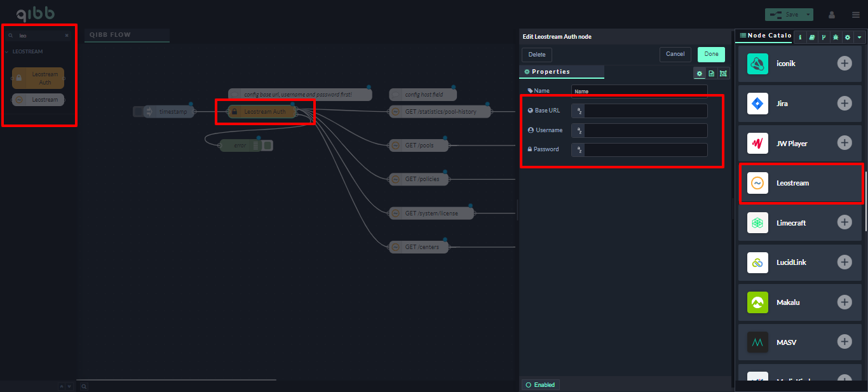Open the help book sidebar icon
Screen dimensions: 868x392
pyautogui.click(x=811, y=37)
